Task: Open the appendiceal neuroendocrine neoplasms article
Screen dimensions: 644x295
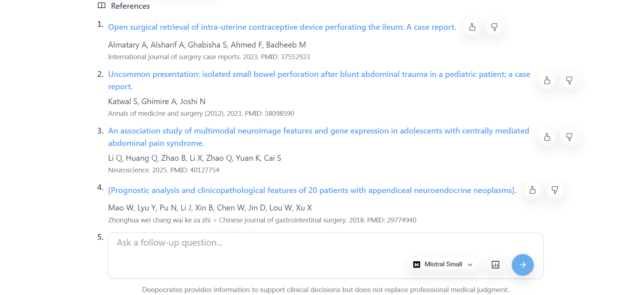Action: click(x=312, y=190)
